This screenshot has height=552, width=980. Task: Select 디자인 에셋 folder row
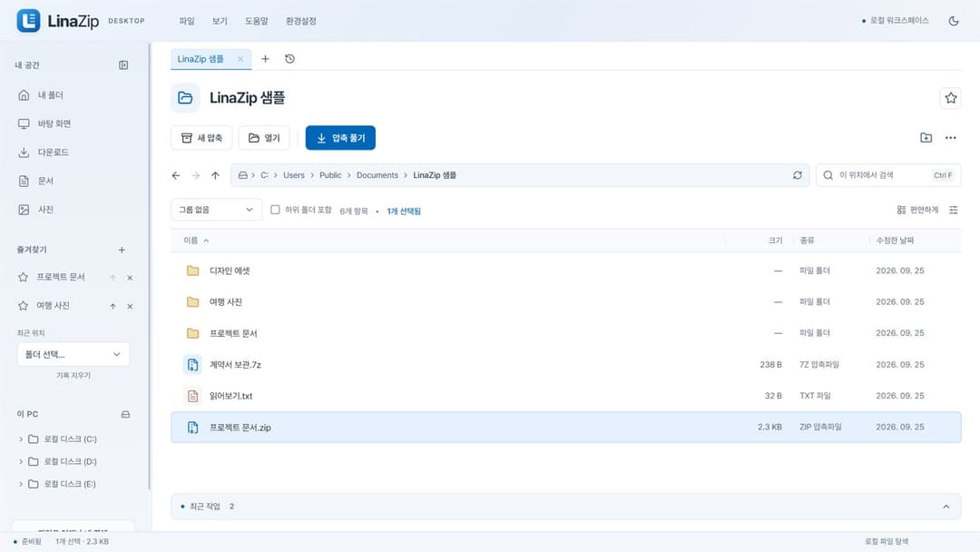click(x=565, y=271)
